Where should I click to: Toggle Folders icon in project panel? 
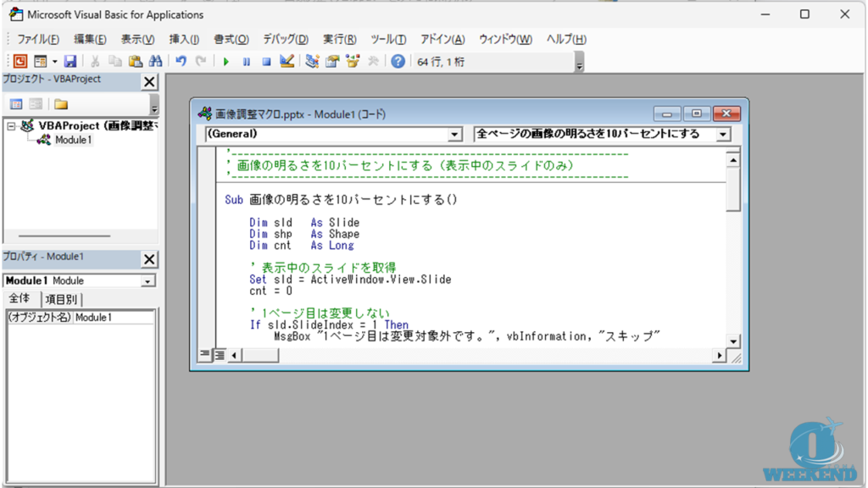pyautogui.click(x=61, y=104)
